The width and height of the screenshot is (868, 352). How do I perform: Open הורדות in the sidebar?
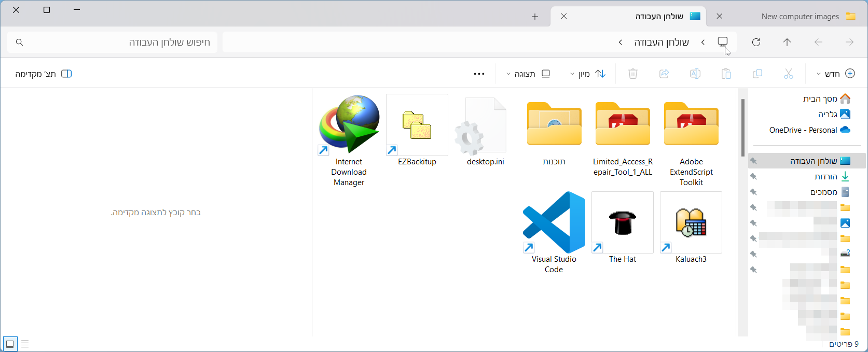pos(832,177)
